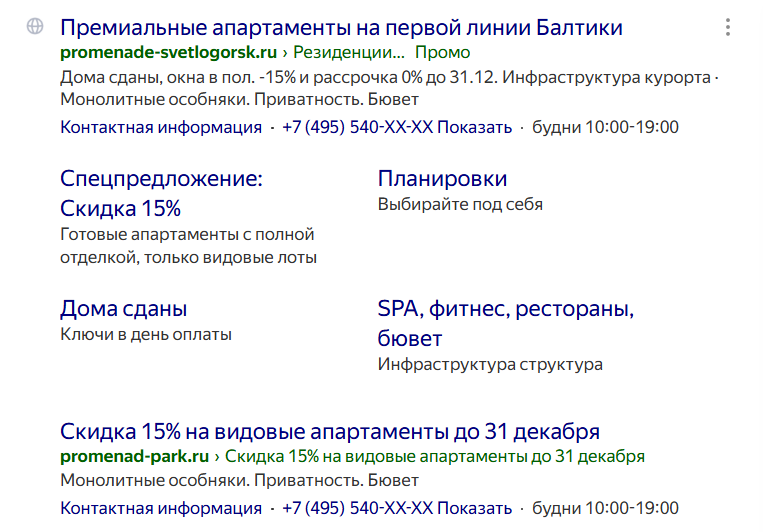
Task: Click 'будни 10:00-19:00' hours in the promenad-park.ru ad
Action: click(605, 508)
